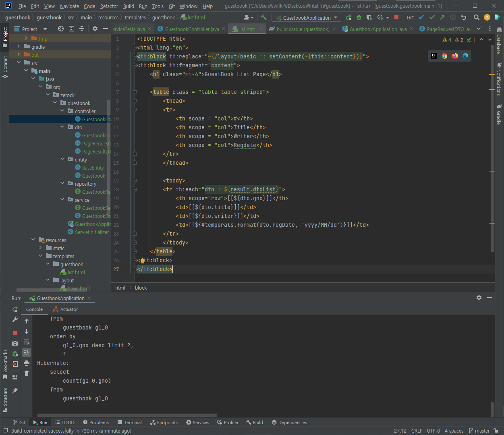The height and width of the screenshot is (435, 504).
Task: Click the Git Rollback undo icon
Action: point(463,17)
